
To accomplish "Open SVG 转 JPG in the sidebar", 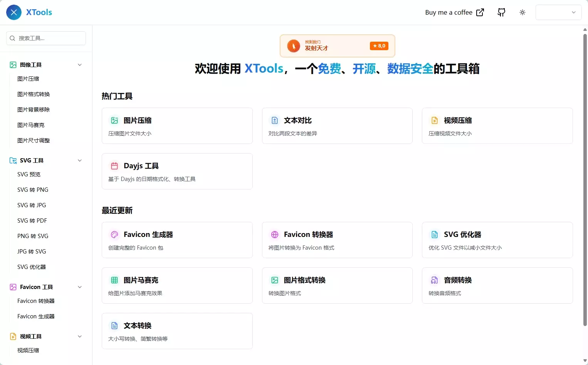I will pyautogui.click(x=32, y=205).
